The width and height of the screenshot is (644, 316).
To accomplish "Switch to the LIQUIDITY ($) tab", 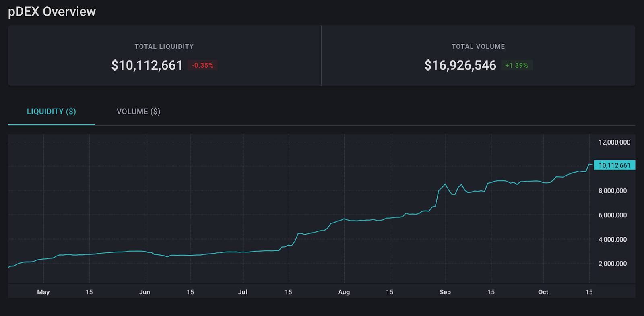I will pyautogui.click(x=52, y=112).
